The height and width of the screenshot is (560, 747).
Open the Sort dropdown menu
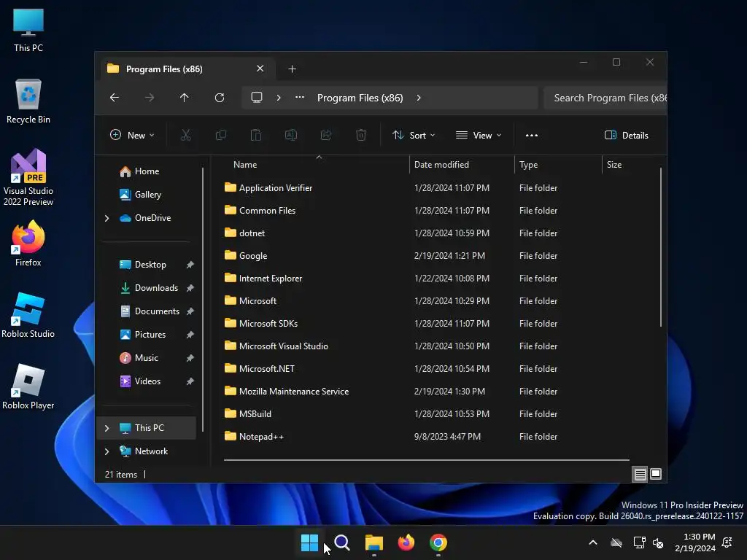click(x=414, y=135)
